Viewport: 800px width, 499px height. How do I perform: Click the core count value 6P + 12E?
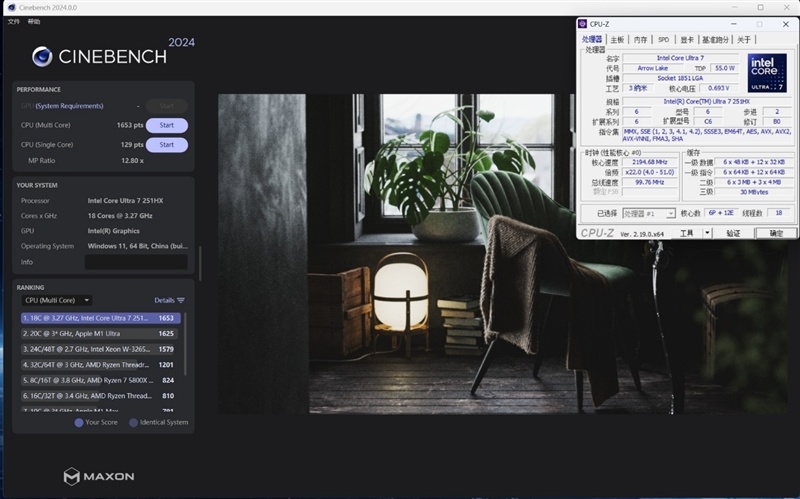[721, 213]
